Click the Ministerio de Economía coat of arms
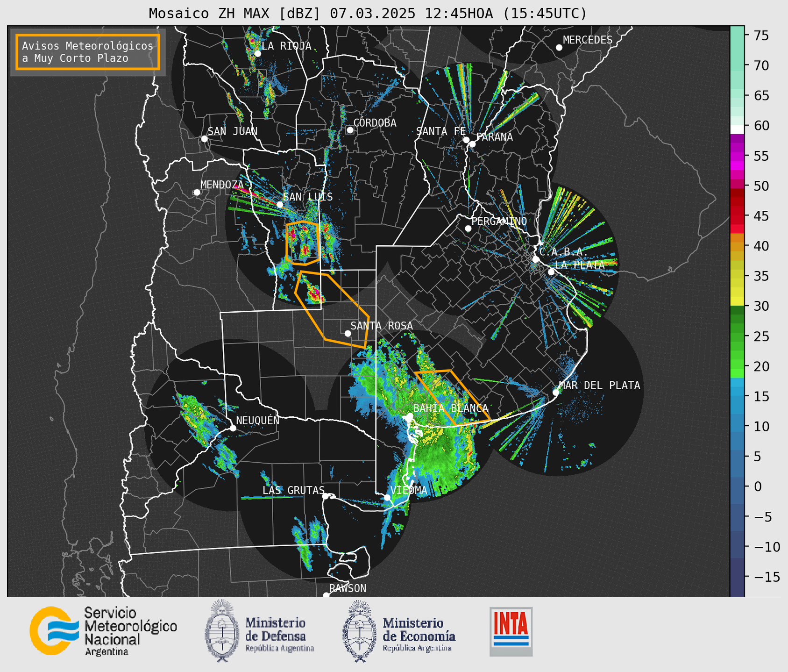 pos(358,631)
